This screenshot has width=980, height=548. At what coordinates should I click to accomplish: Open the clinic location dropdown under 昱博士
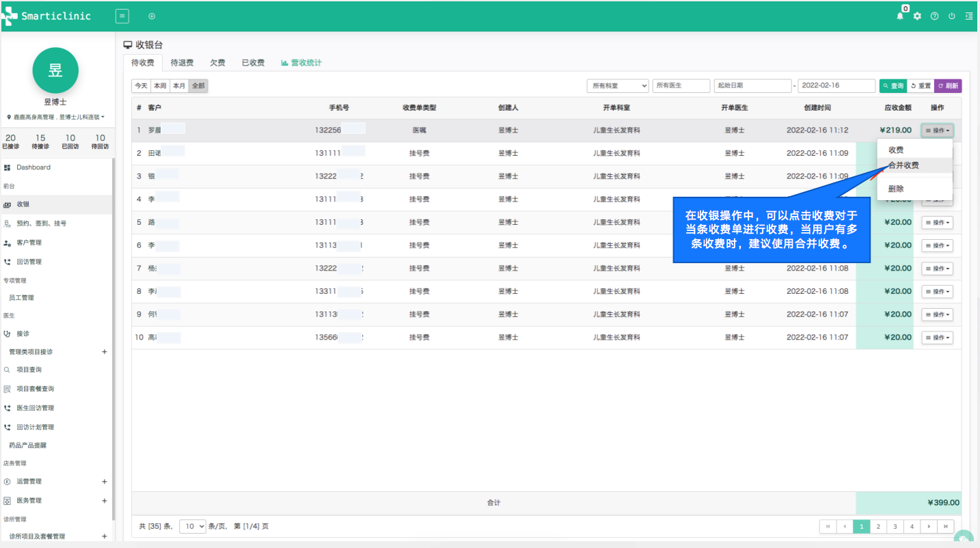click(x=55, y=118)
